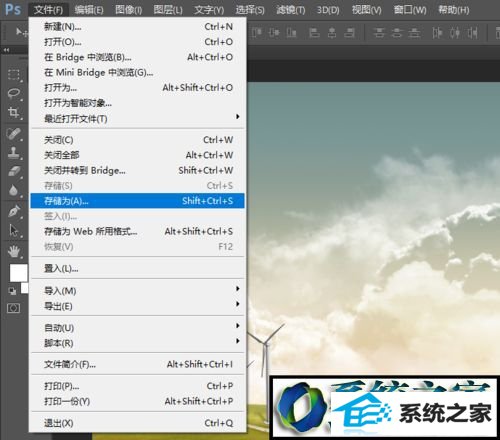Screen dimensions: 500x440
Task: Choose 打开为智能对象... entry
Action: [137, 103]
